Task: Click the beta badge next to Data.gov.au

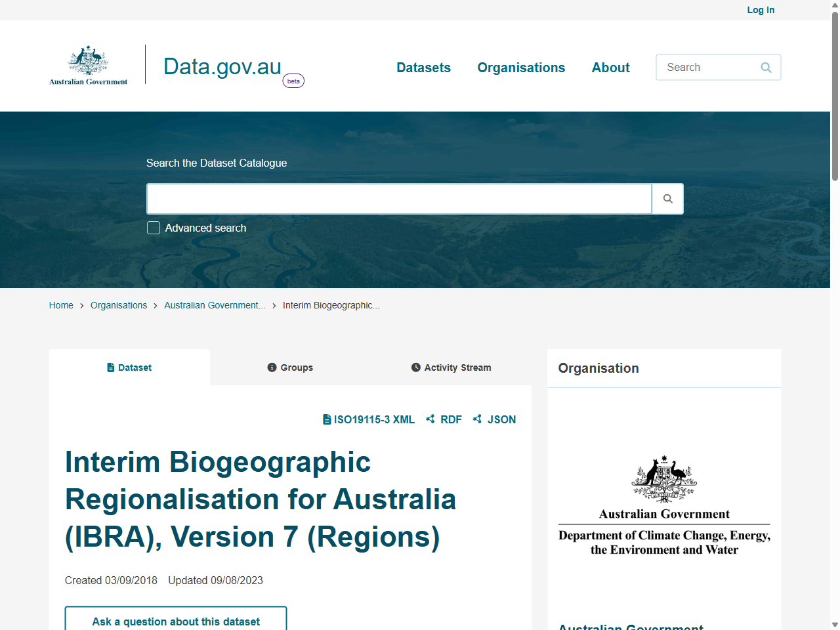Action: point(293,81)
